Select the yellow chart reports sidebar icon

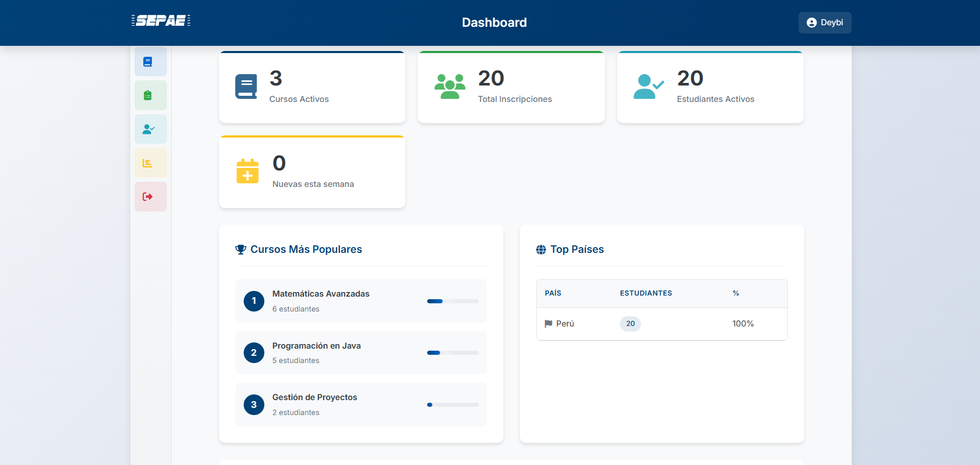pyautogui.click(x=148, y=163)
